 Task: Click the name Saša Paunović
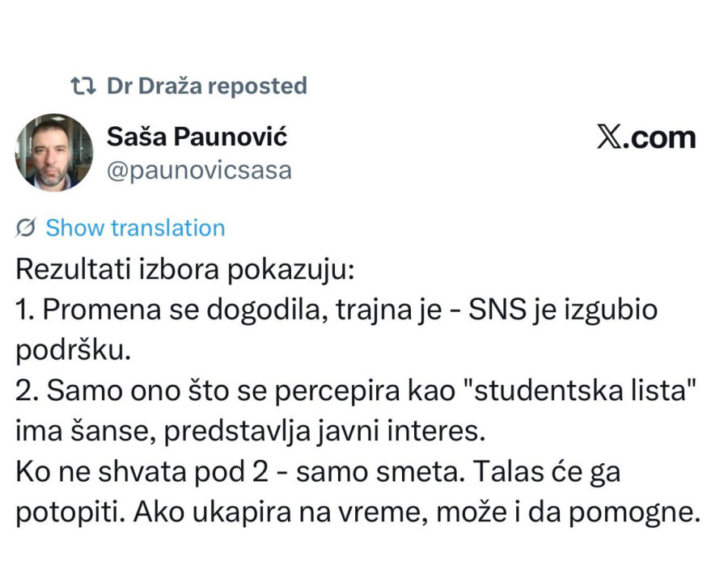click(x=197, y=137)
